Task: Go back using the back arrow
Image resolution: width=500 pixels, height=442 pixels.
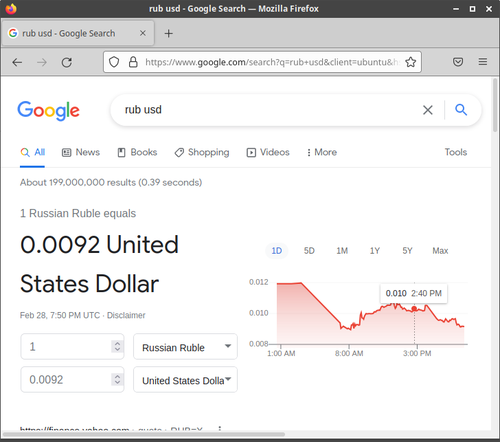Action: point(17,62)
